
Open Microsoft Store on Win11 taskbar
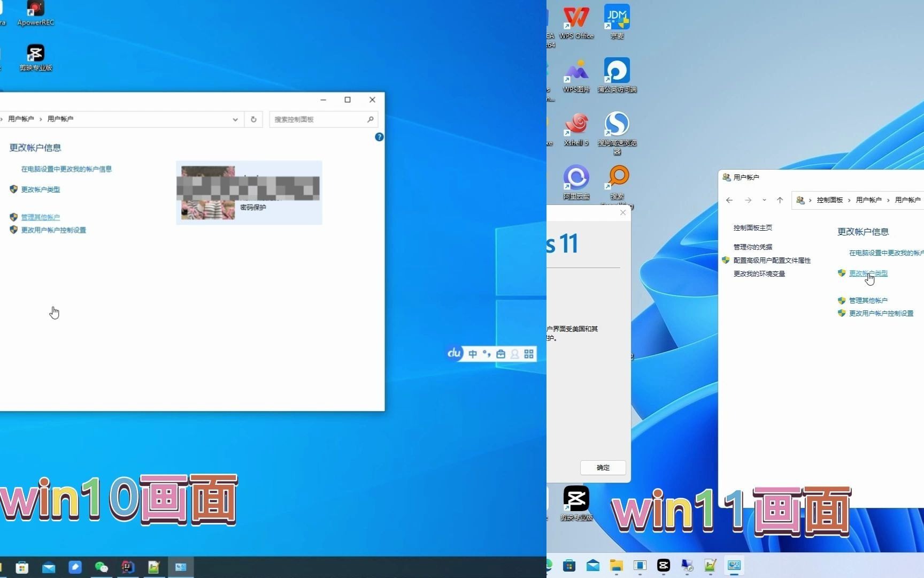(x=569, y=565)
